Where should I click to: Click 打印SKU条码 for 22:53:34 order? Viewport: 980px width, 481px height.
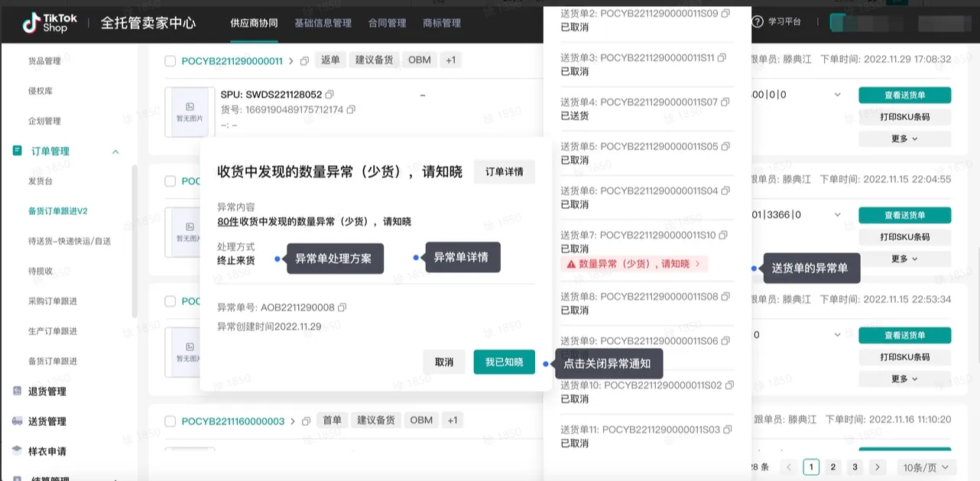coord(904,357)
